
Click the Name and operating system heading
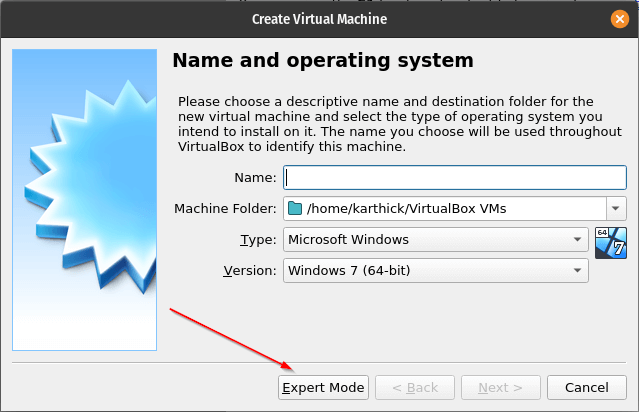[323, 60]
